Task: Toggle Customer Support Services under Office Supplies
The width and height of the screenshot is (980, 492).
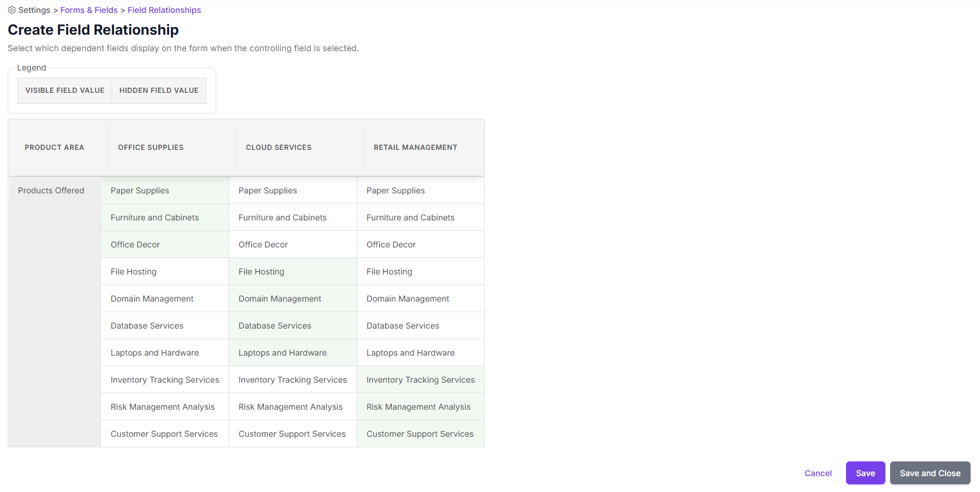Action: (x=165, y=434)
